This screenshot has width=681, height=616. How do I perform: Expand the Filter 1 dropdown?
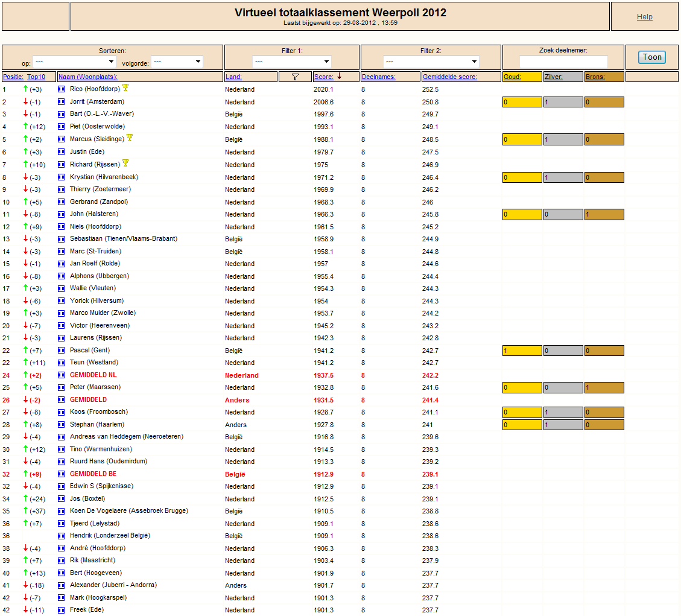292,62
